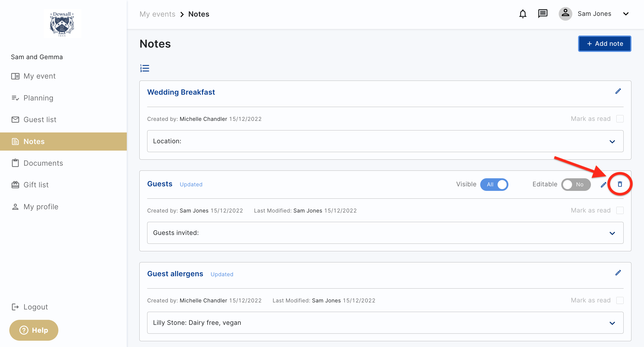
Task: Check Mark as read for Wedding Breakfast
Action: click(x=620, y=119)
